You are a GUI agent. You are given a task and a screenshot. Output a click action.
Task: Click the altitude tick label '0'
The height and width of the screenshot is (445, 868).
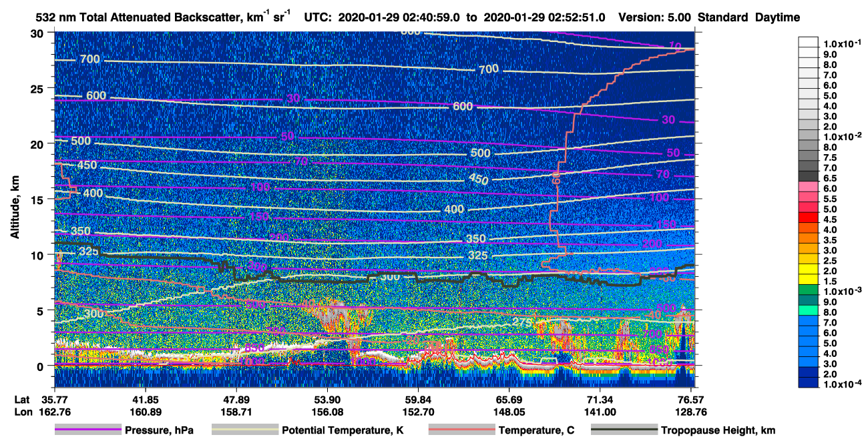click(x=42, y=366)
